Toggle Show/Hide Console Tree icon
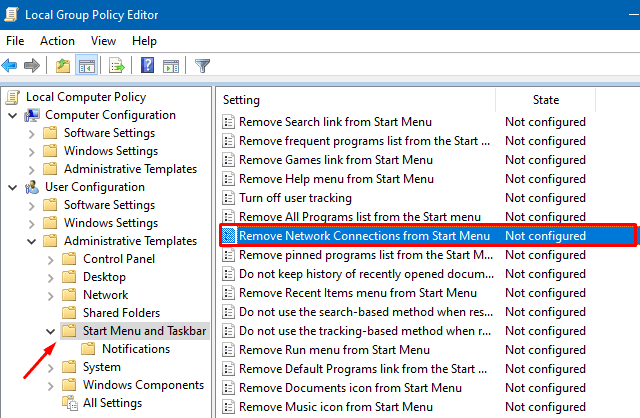The image size is (640, 418). pos(86,66)
